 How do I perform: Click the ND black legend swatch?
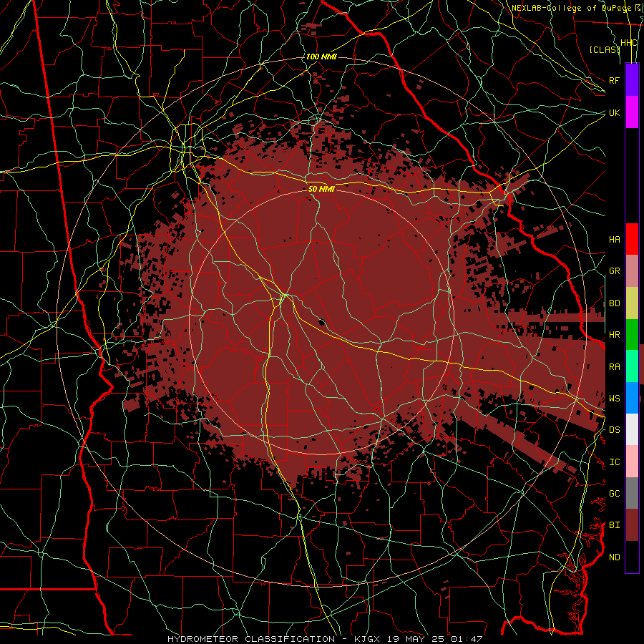632,557
